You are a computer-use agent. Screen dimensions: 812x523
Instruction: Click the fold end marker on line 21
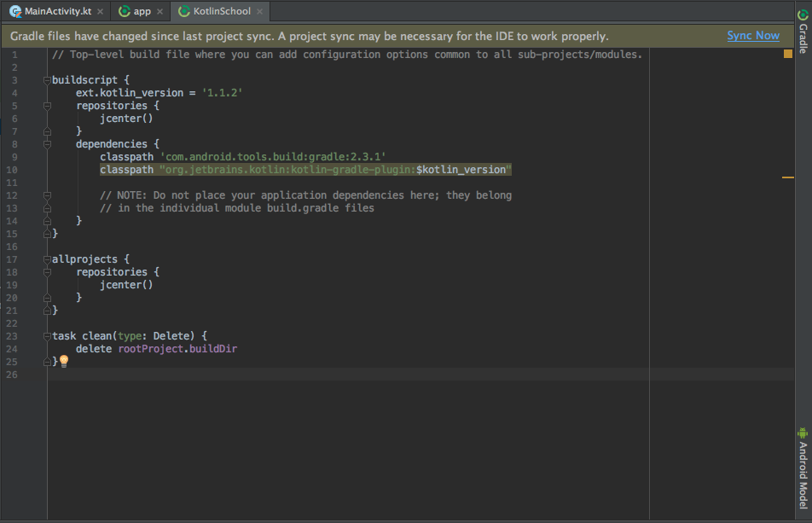pos(47,311)
